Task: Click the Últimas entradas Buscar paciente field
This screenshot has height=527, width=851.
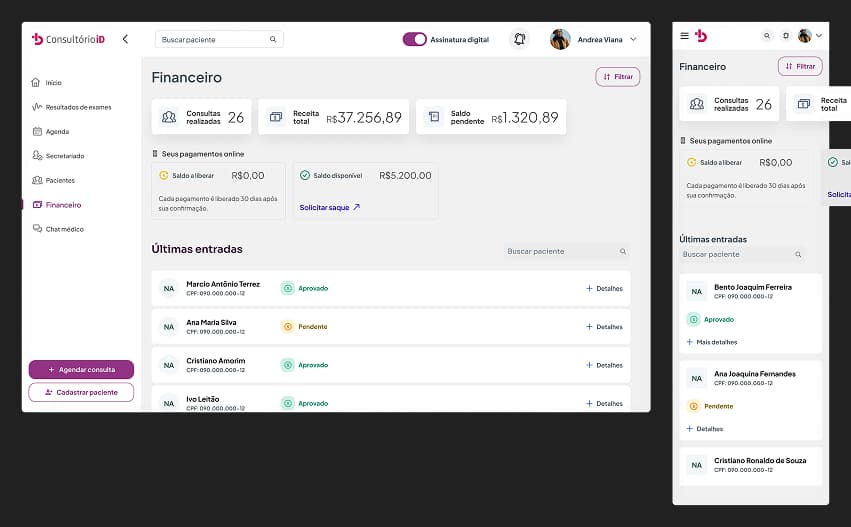Action: tap(560, 252)
